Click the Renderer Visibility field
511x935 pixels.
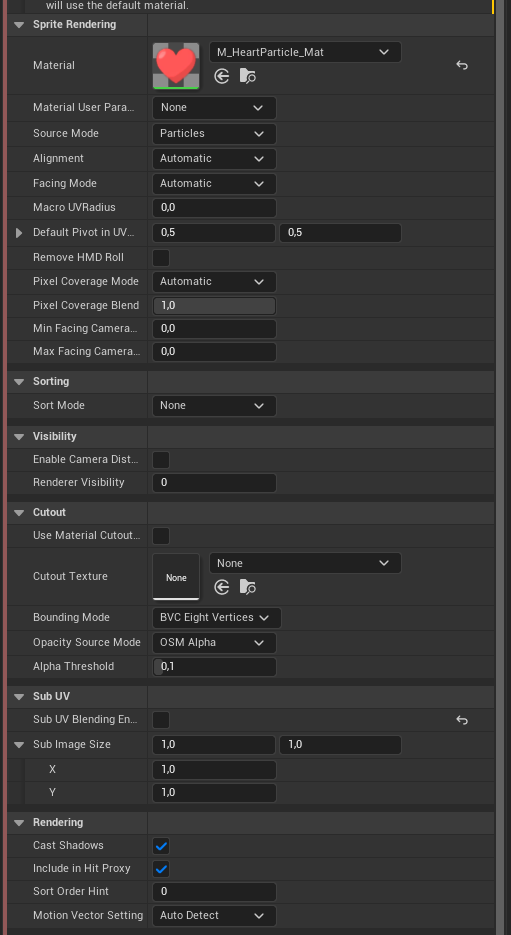[214, 483]
